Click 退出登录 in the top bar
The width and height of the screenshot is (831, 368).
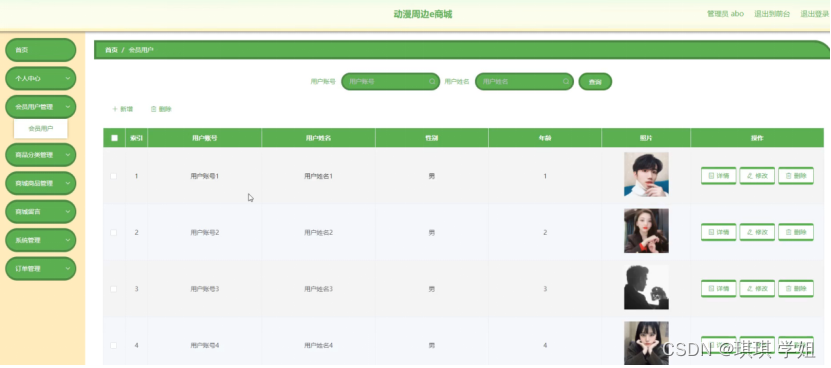point(815,14)
